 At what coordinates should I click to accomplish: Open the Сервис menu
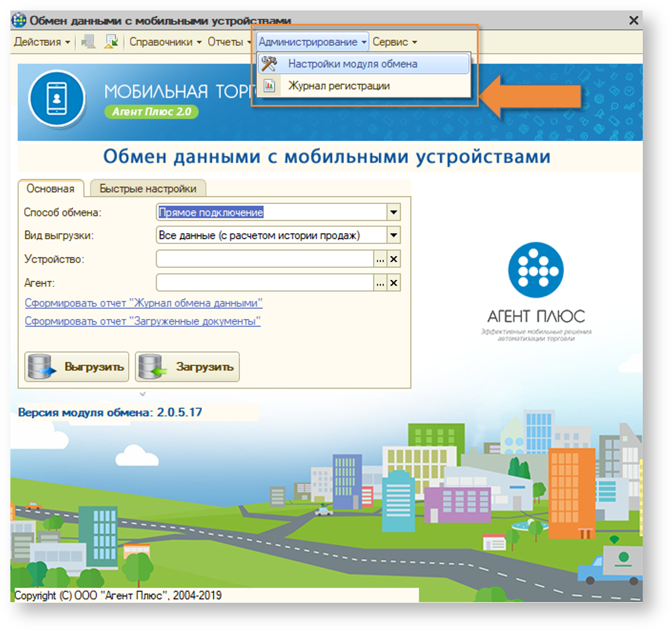395,42
